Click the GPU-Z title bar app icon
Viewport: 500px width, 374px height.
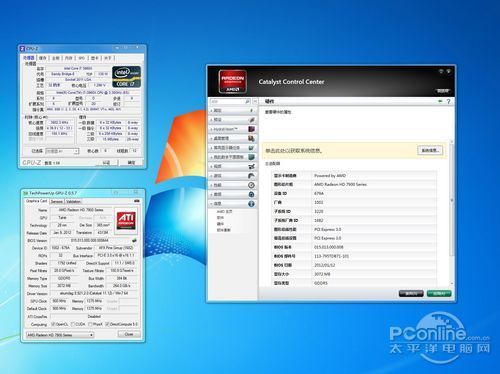pyautogui.click(x=26, y=193)
